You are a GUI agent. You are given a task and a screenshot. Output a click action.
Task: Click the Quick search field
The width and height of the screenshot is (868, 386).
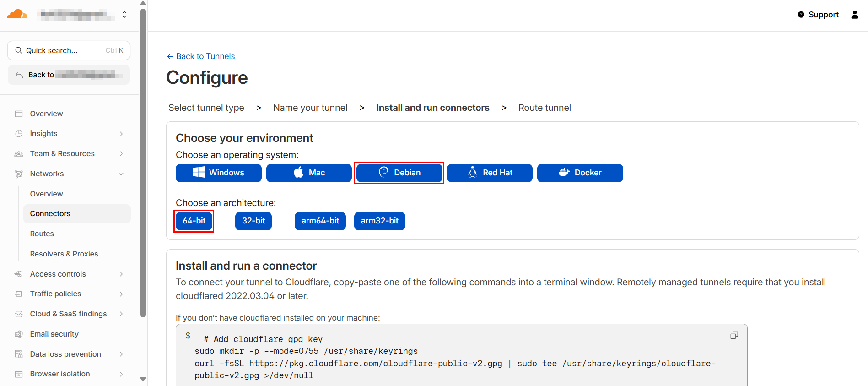[69, 50]
